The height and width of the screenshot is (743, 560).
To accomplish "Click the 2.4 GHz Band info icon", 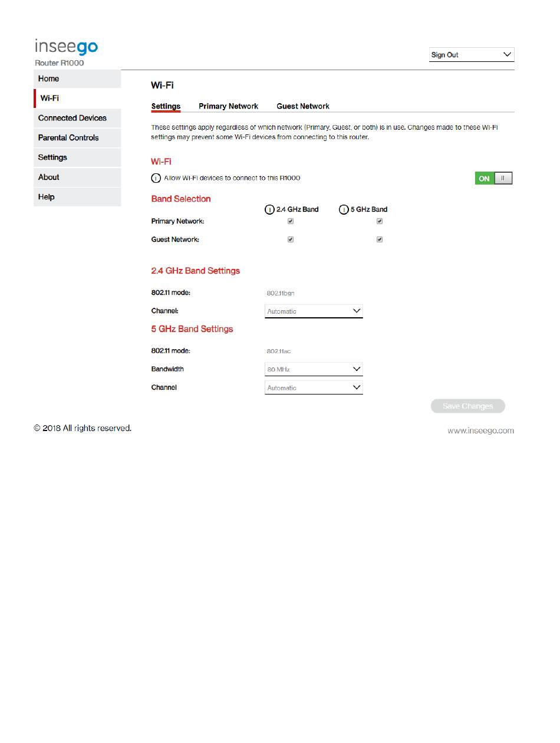I will pos(269,209).
